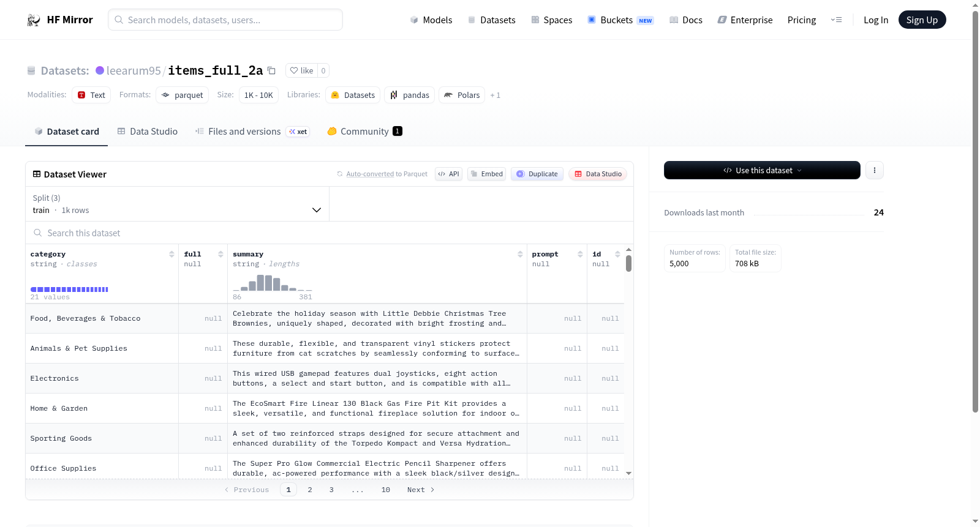Click the 'This wired USB gamepad' summary cell
The image size is (980, 527).
[377, 378]
